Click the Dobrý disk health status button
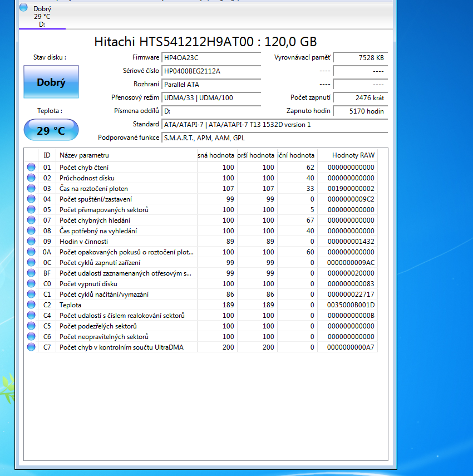 tap(51, 82)
